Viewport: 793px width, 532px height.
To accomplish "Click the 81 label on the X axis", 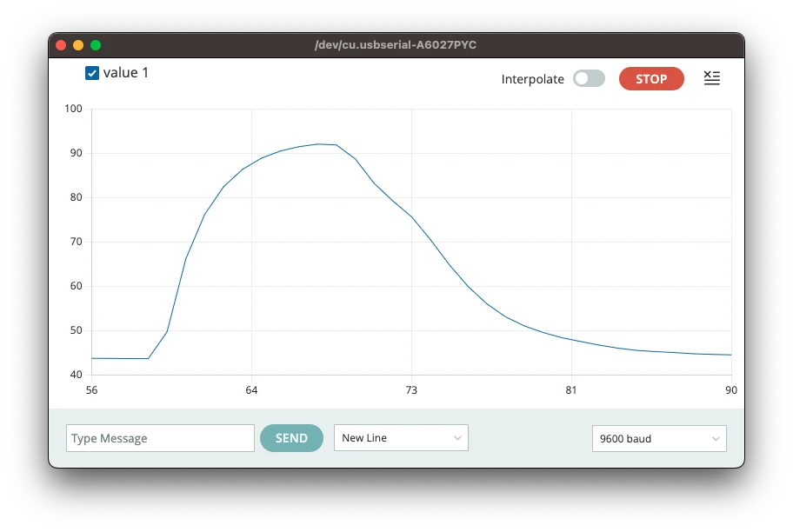I will [x=571, y=390].
